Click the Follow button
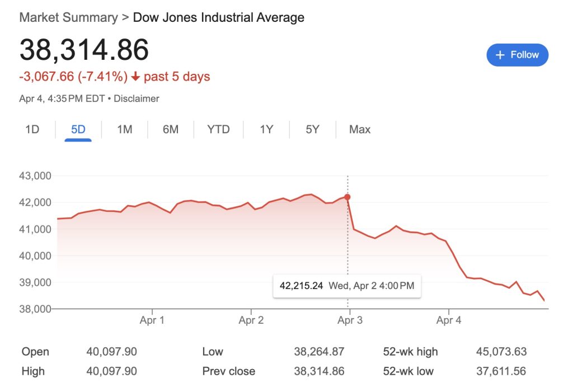The height and width of the screenshot is (392, 573). tap(517, 55)
